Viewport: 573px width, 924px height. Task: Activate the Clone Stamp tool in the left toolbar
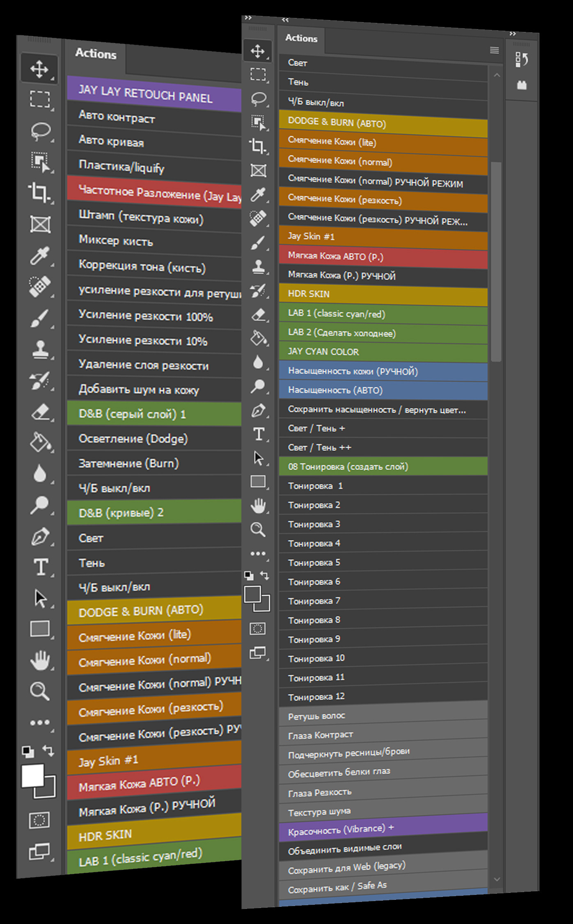click(40, 349)
